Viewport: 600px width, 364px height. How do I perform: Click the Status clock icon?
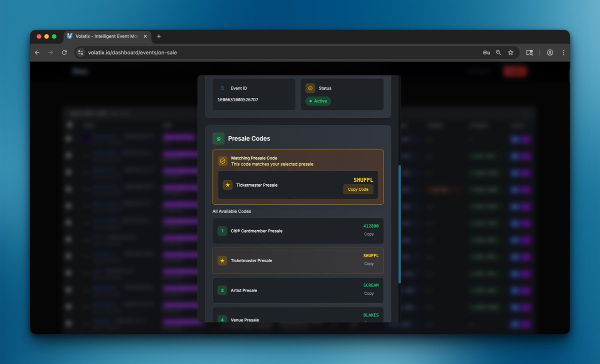[310, 88]
